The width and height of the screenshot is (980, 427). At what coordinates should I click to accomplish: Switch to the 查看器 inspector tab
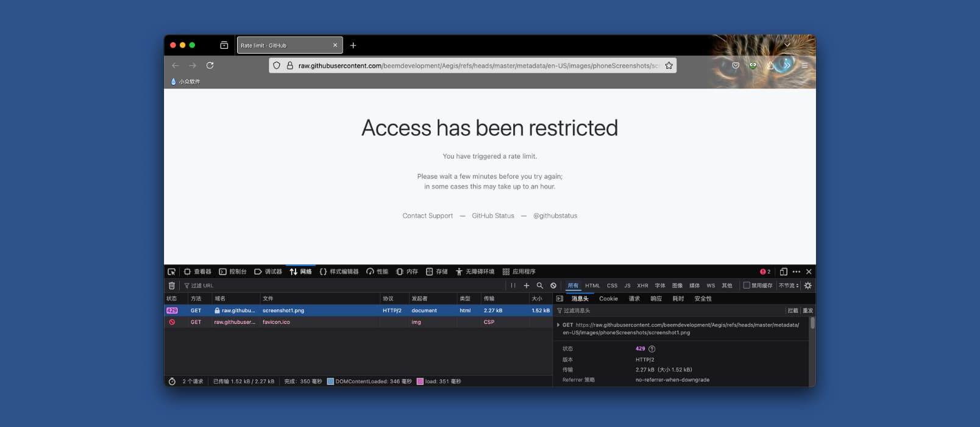pyautogui.click(x=197, y=271)
